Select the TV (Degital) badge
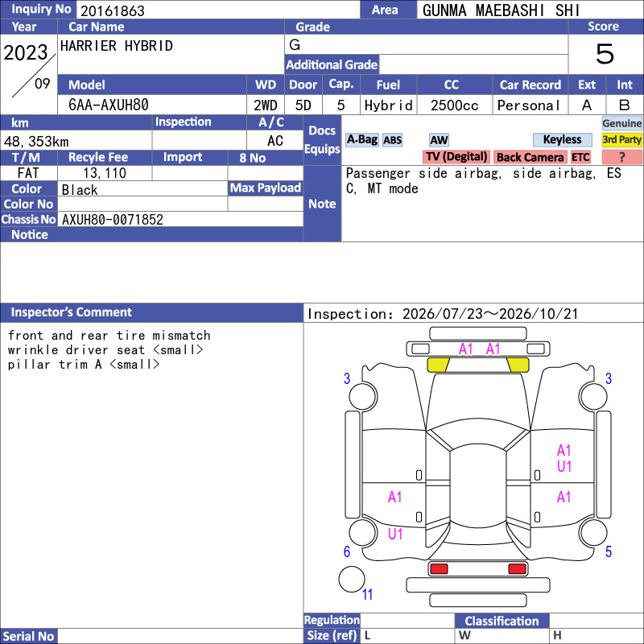The height and width of the screenshot is (644, 644). (x=456, y=157)
